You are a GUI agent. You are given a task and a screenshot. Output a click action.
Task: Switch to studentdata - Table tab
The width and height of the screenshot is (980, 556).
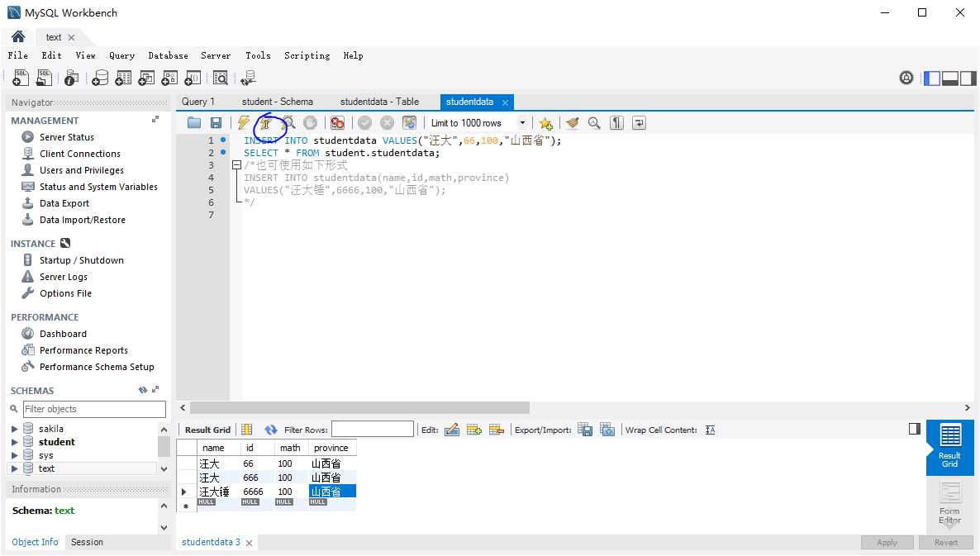point(379,102)
